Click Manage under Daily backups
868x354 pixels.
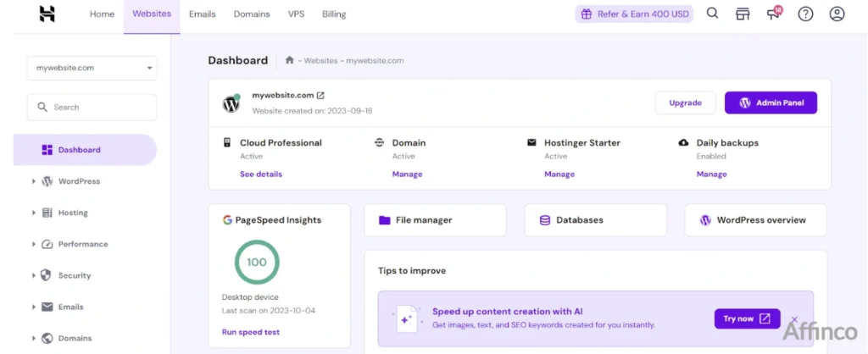point(711,174)
